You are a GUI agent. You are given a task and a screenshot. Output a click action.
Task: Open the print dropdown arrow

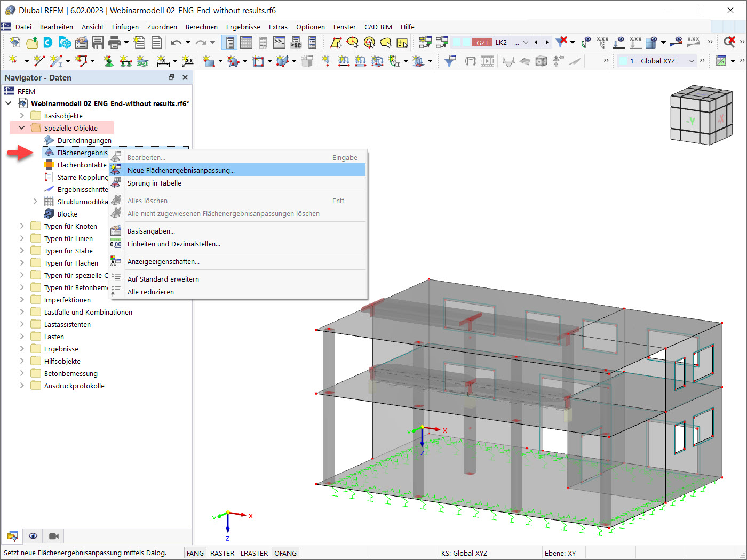point(126,43)
